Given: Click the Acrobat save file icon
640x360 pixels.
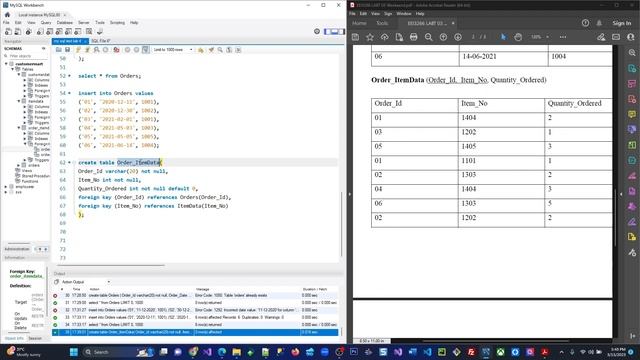Looking at the screenshot, I should pyautogui.click(x=355, y=37).
